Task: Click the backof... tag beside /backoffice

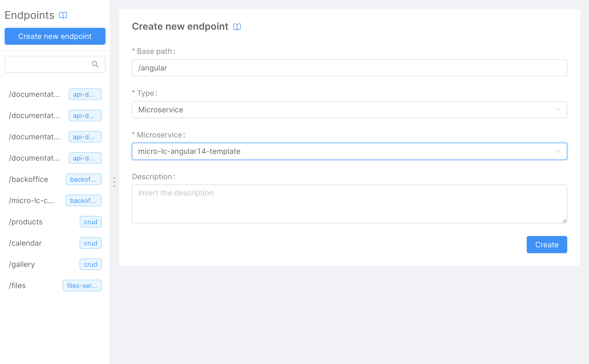Action: (x=84, y=179)
